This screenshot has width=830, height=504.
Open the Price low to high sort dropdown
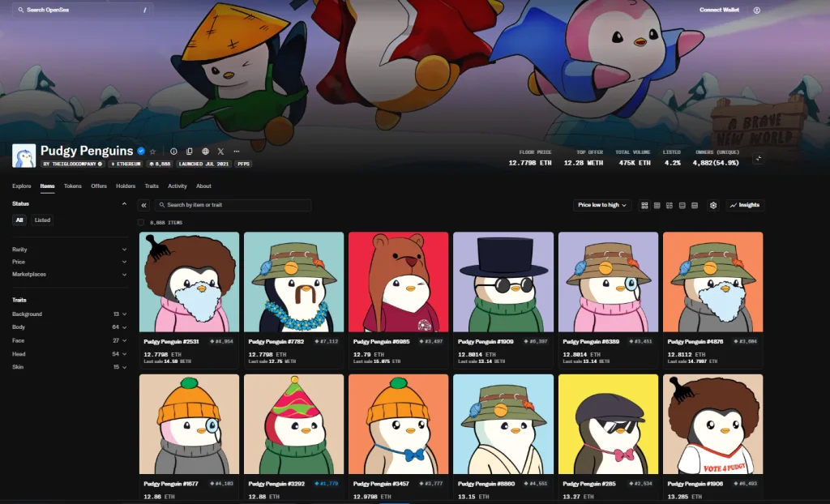[602, 206]
